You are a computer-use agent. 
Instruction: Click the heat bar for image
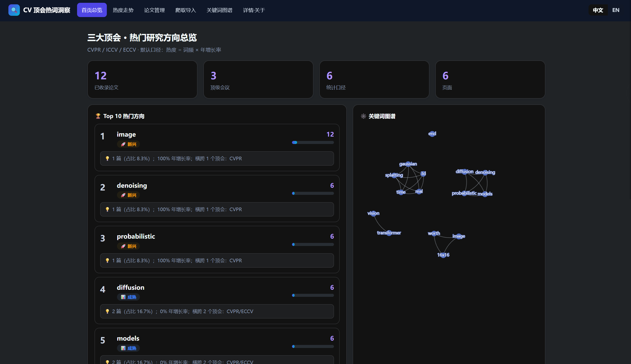pos(313,142)
